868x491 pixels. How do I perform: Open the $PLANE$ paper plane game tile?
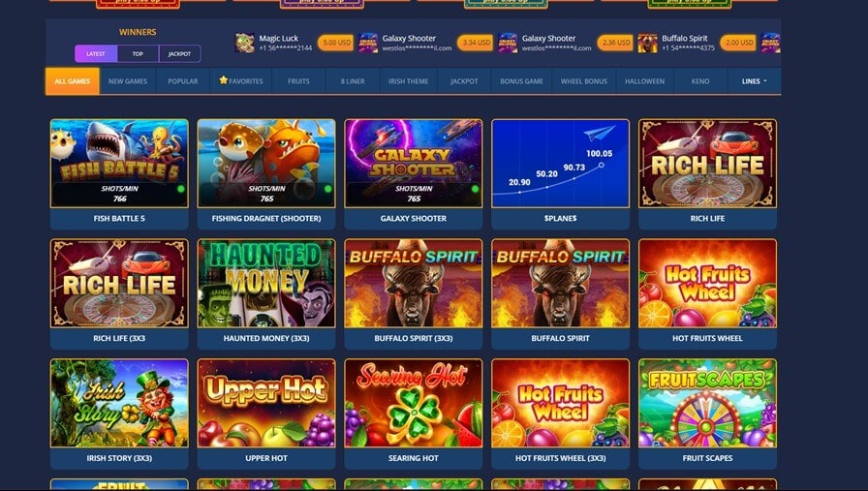560,164
